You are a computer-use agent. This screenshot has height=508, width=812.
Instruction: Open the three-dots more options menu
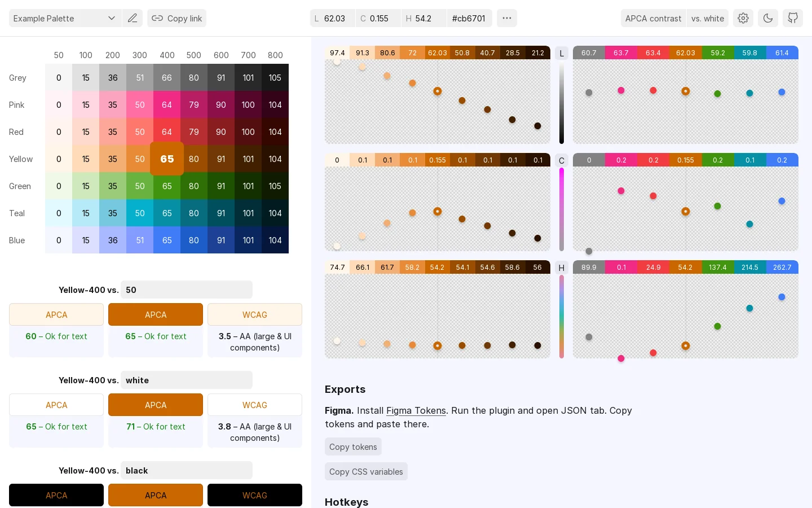tap(507, 18)
